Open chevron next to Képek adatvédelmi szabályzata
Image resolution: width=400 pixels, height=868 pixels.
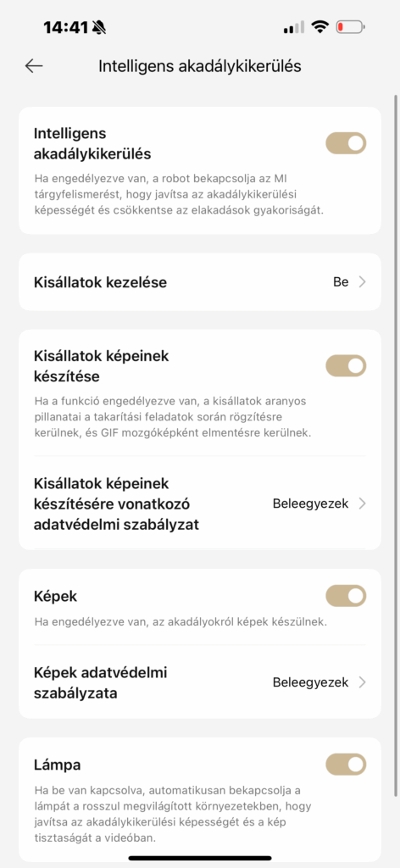[363, 682]
